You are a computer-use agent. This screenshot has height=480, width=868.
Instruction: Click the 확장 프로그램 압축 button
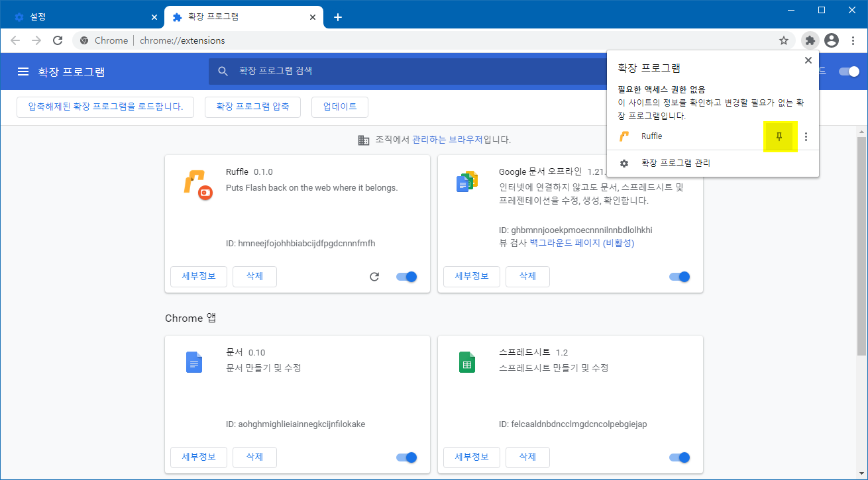pos(252,107)
